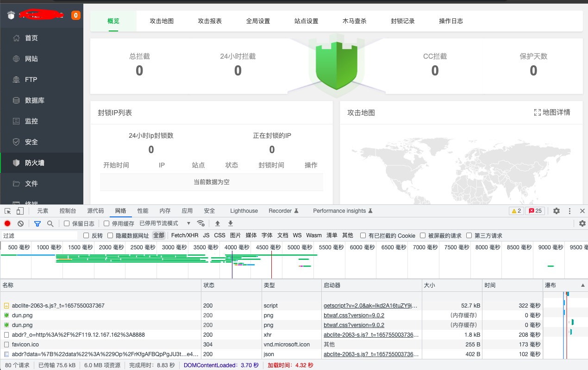This screenshot has width=588, height=370.
Task: Open 地图详情 fullscreen map icon
Action: [x=538, y=112]
